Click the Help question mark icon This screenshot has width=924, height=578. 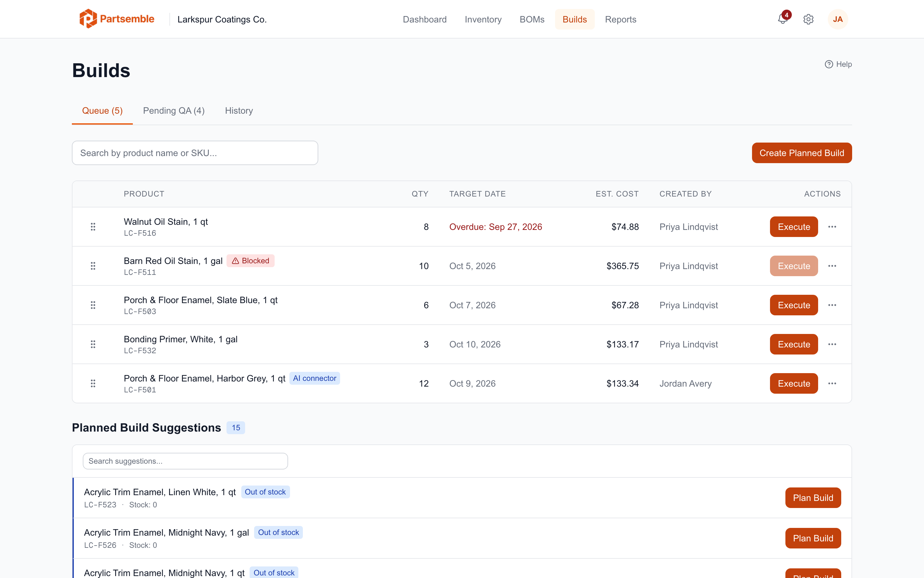coord(829,64)
